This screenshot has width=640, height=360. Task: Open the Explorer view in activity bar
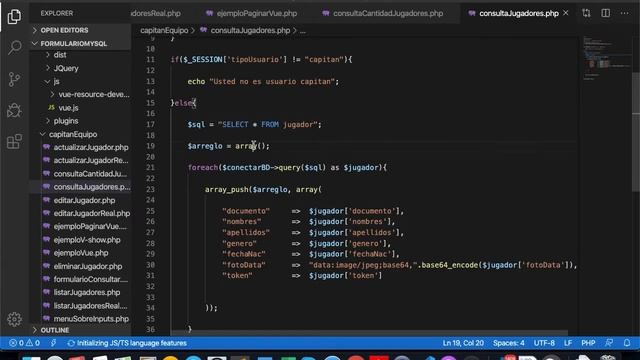tap(14, 16)
